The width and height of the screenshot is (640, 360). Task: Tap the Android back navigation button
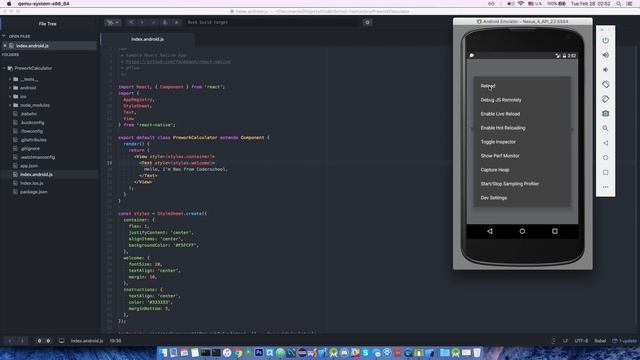coord(490,231)
